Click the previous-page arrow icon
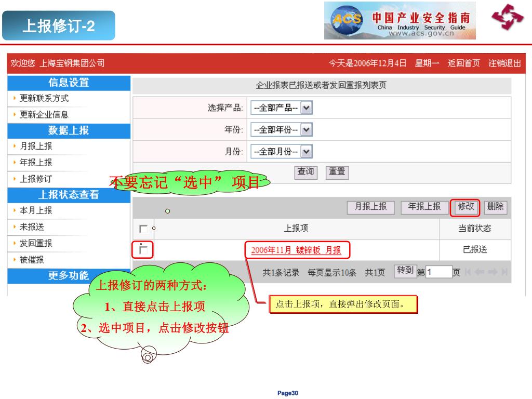 pyautogui.click(x=480, y=272)
